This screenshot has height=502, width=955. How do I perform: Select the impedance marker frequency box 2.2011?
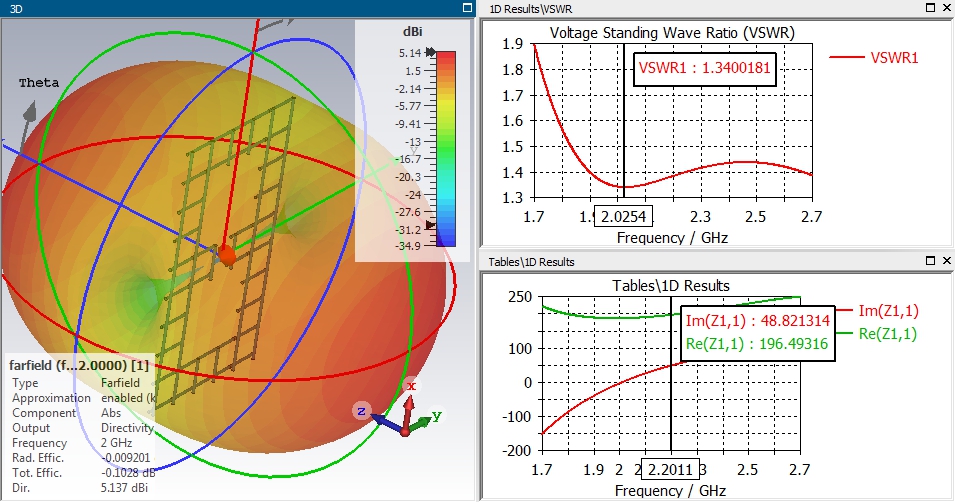(670, 470)
